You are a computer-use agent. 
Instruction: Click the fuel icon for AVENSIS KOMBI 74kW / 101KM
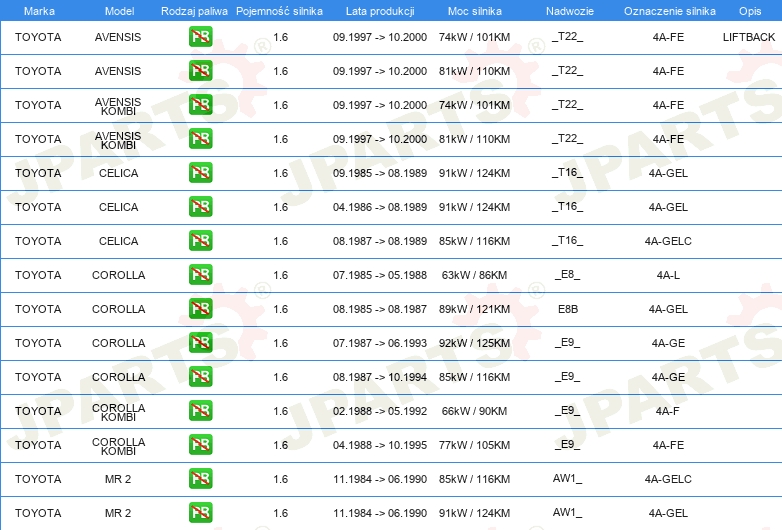[200, 104]
